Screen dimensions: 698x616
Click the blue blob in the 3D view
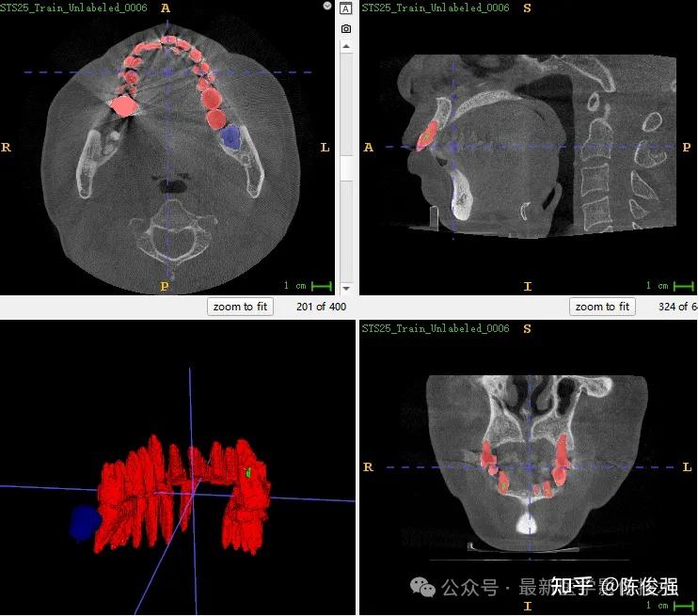tap(86, 523)
